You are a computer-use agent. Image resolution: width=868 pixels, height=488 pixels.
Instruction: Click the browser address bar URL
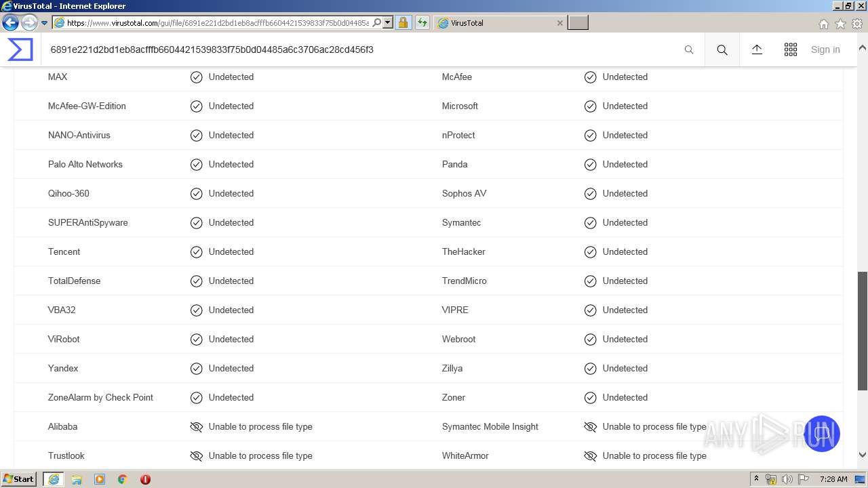(x=218, y=22)
